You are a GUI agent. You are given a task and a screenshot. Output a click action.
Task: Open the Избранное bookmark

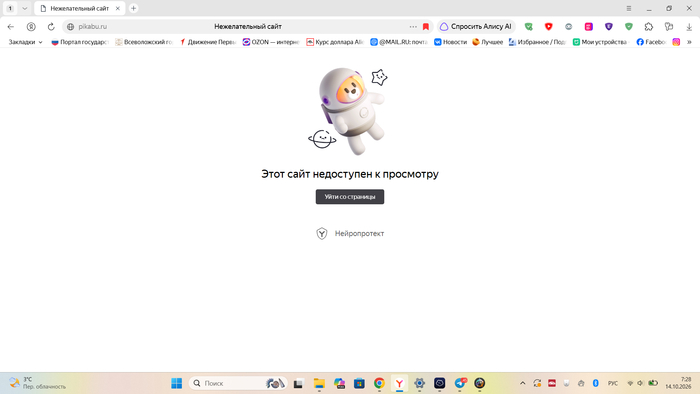click(x=538, y=42)
